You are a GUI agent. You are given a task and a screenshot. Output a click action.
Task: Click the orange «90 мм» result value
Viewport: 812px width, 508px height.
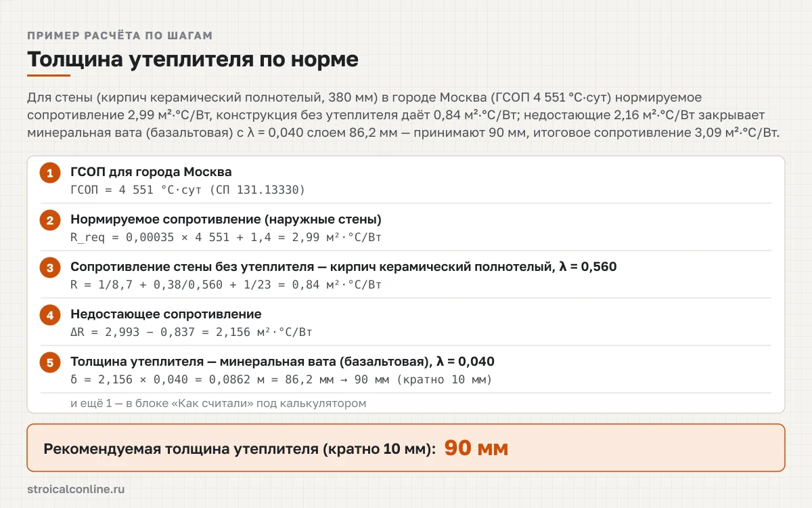pyautogui.click(x=476, y=448)
